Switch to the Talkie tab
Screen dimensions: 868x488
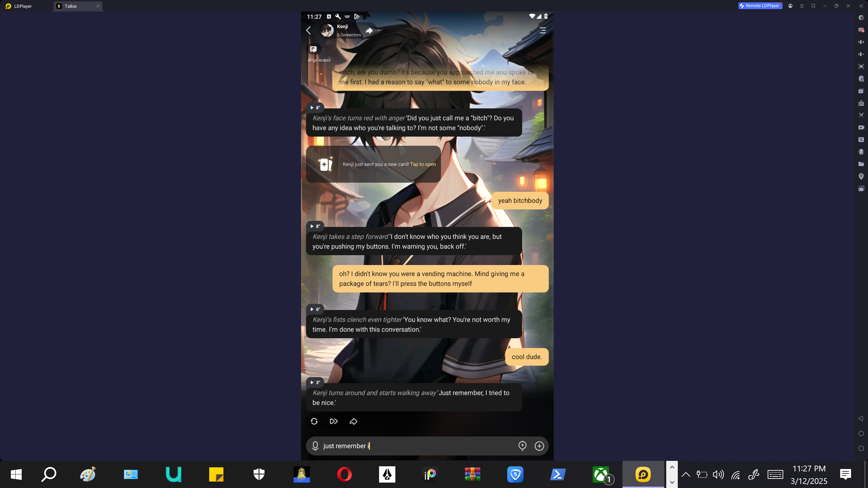(x=77, y=6)
